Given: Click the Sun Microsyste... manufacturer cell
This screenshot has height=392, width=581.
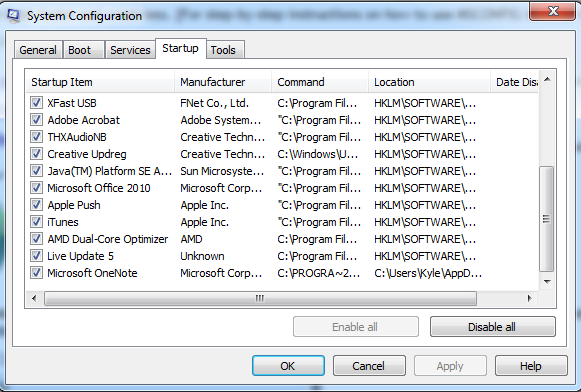Looking at the screenshot, I should pos(222,171).
